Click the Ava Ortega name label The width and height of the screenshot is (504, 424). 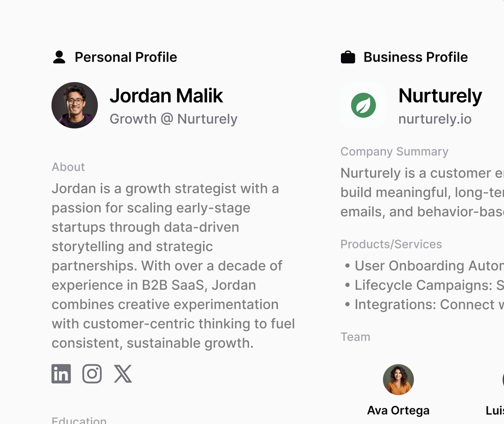tap(398, 410)
